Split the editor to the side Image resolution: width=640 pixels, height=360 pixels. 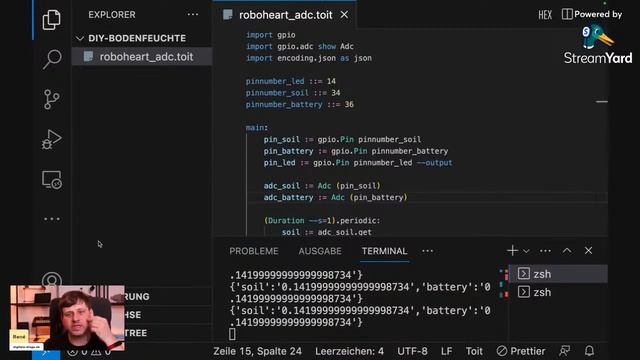[x=567, y=14]
